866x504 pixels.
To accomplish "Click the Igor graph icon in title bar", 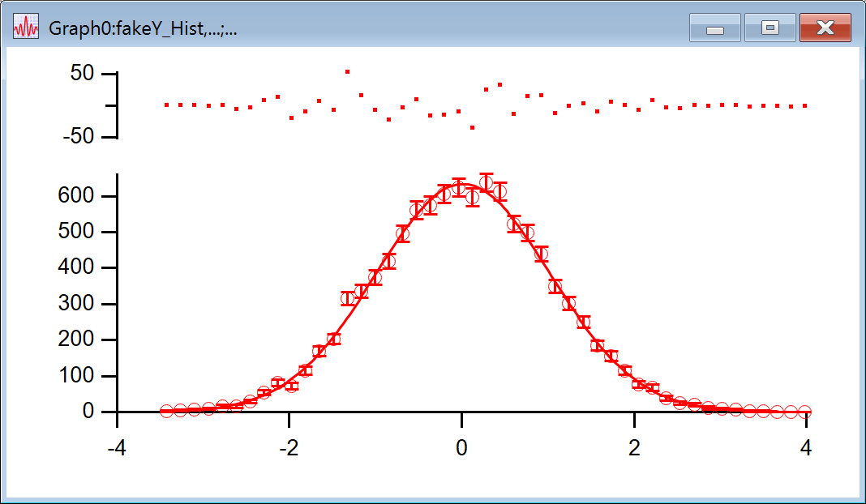I will [26, 28].
